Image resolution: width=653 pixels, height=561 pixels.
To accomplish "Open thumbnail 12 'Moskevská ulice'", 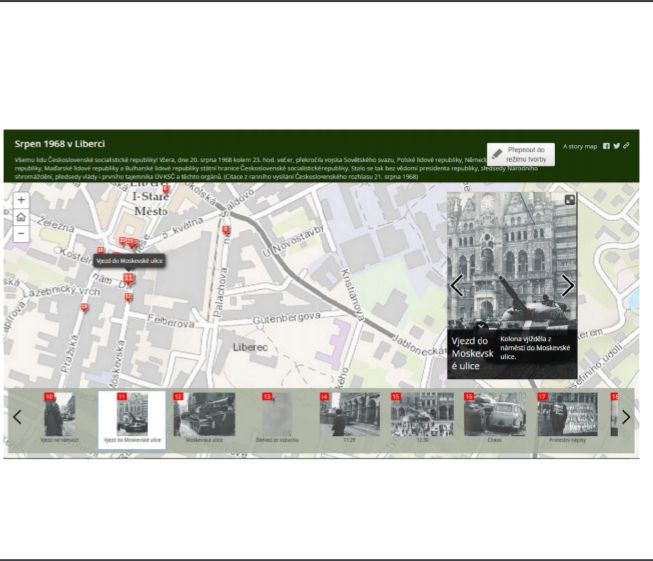I will click(204, 417).
